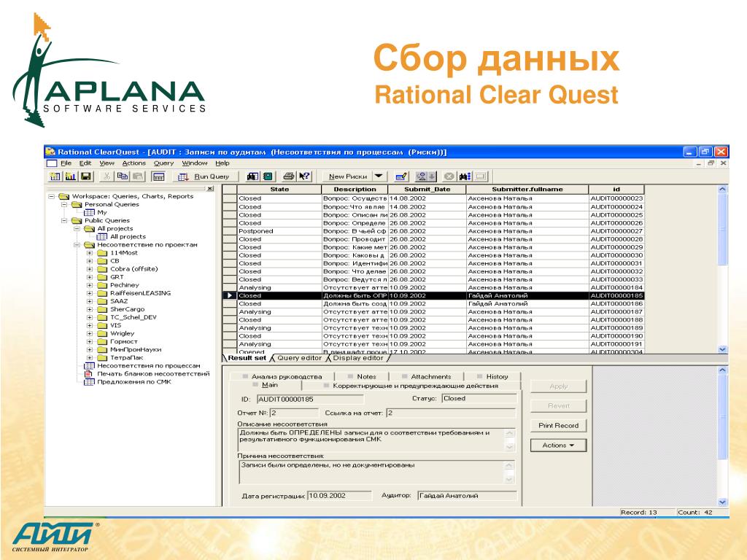Click the New Query toolbar icon
The image size is (747, 560).
(55, 176)
